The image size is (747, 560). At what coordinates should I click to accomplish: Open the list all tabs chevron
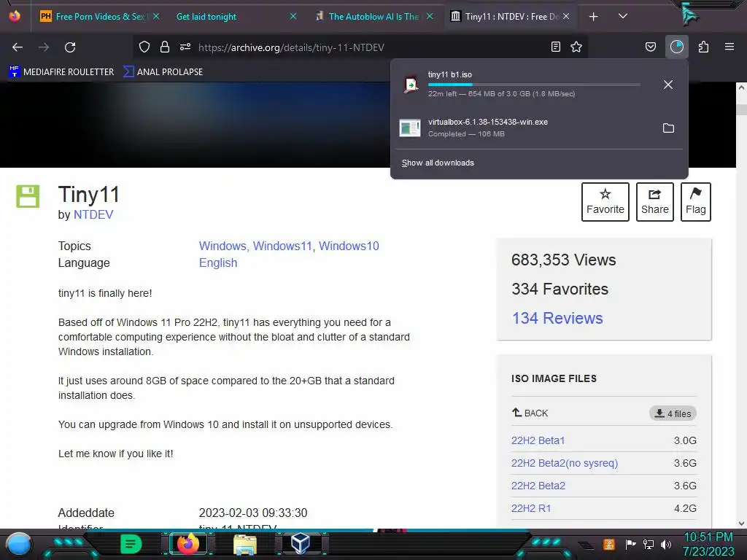[623, 16]
